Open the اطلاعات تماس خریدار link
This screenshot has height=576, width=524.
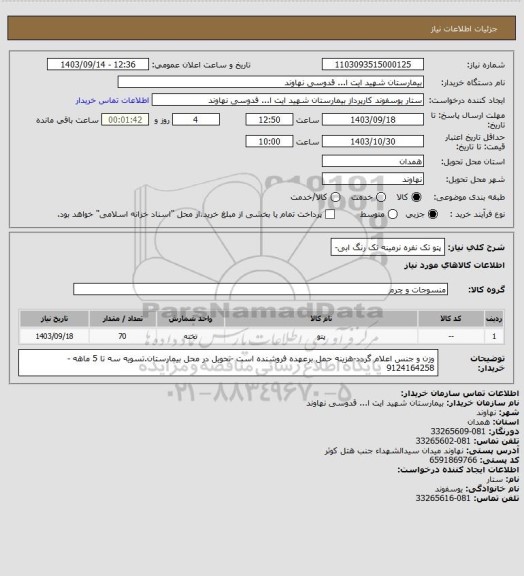[112, 100]
